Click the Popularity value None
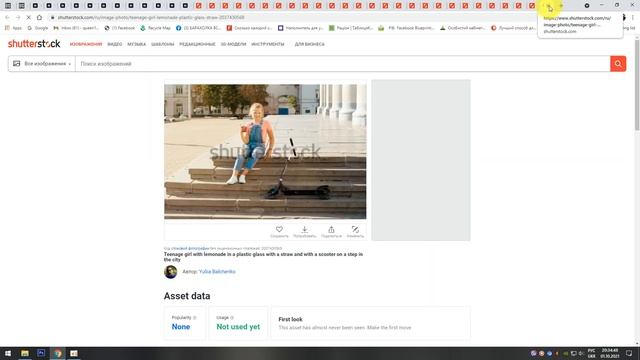The height and width of the screenshot is (360, 640). 181,327
